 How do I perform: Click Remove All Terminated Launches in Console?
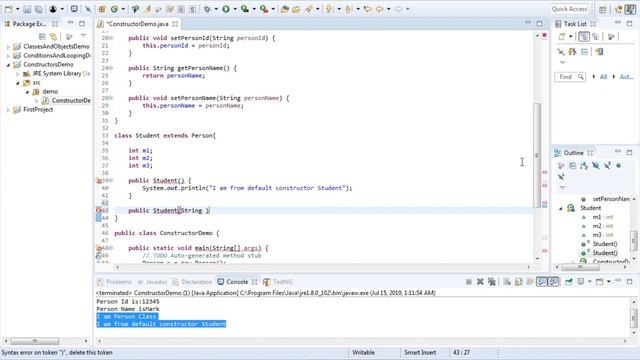pos(492,282)
